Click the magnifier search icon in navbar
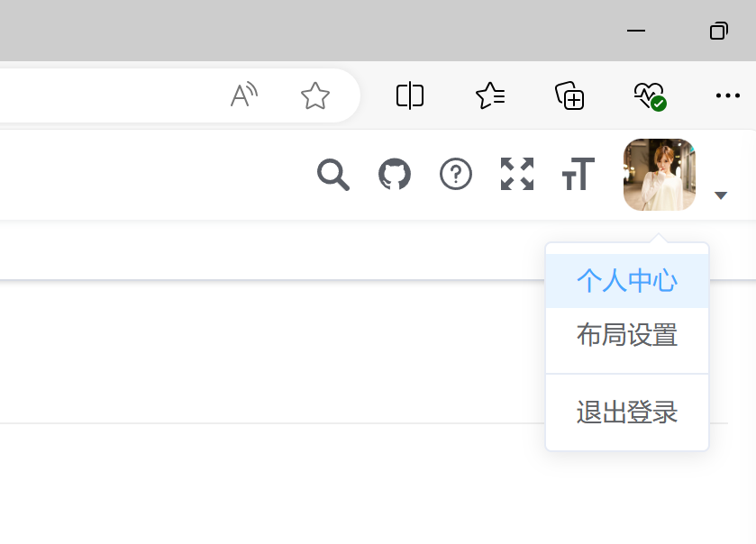This screenshot has width=756, height=544. point(333,174)
